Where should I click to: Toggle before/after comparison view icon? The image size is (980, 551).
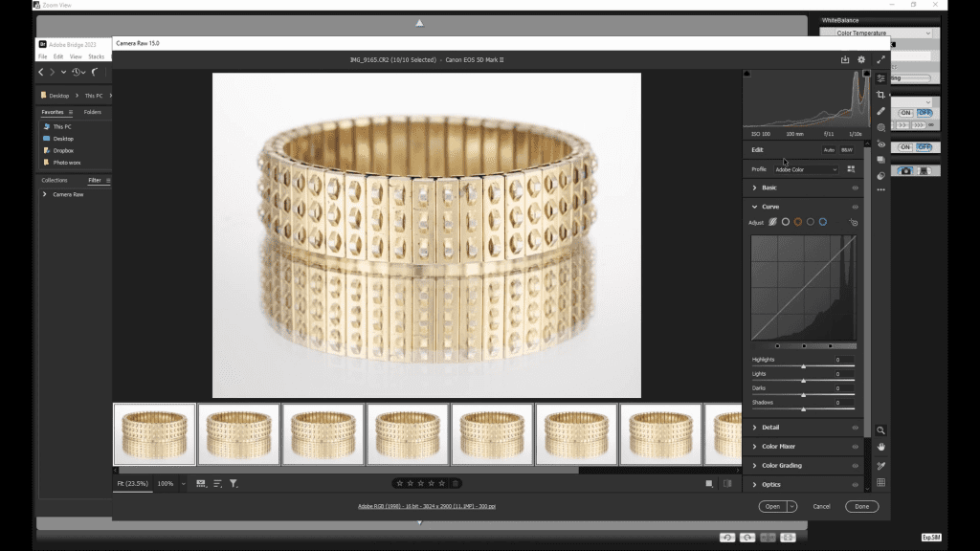[x=727, y=483]
